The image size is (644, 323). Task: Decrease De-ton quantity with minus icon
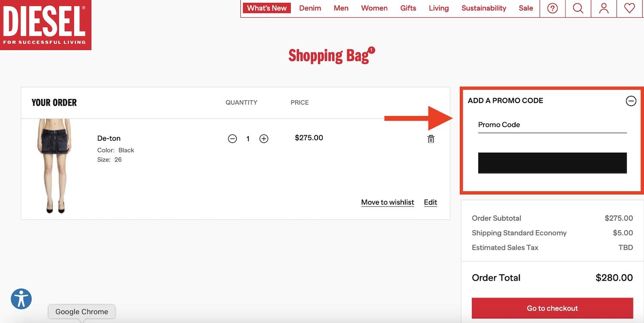pyautogui.click(x=232, y=139)
